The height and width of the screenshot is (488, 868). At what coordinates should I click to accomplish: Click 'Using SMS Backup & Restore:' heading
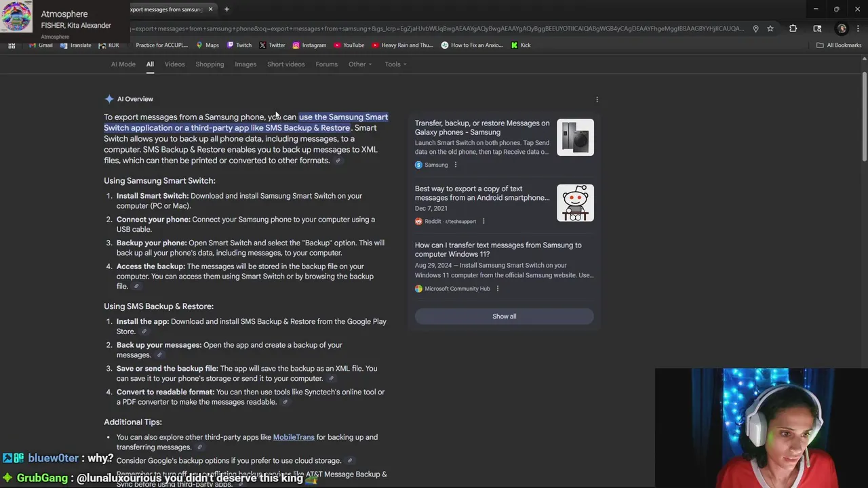coord(159,307)
